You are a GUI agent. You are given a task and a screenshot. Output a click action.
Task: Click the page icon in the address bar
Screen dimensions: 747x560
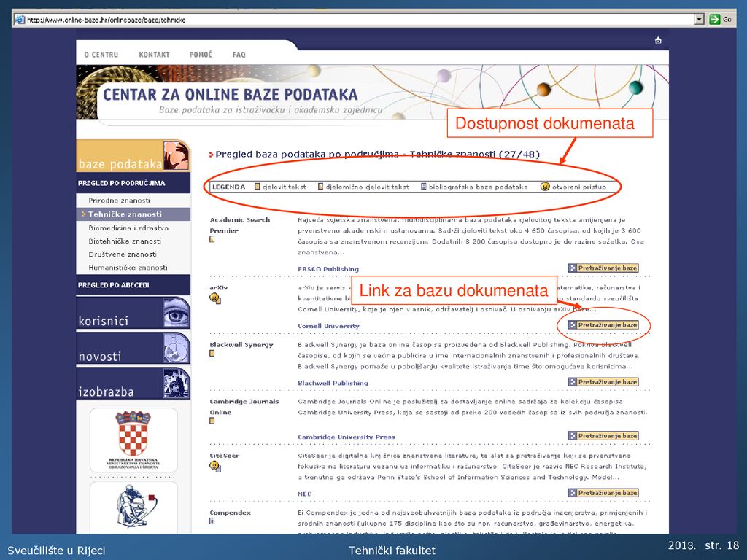(x=20, y=20)
